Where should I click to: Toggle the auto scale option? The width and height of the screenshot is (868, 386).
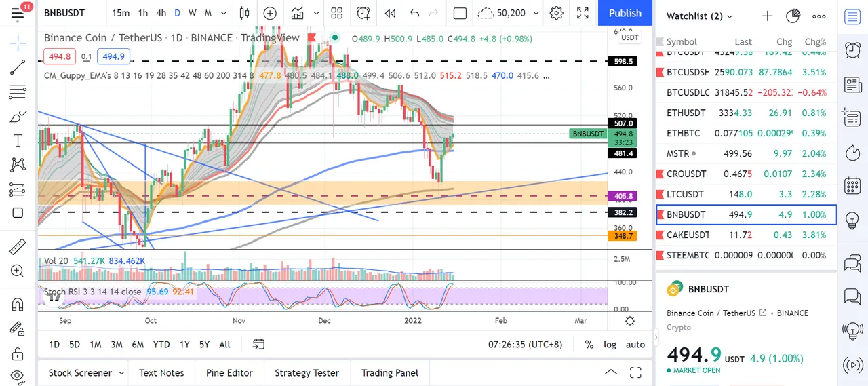coord(635,345)
